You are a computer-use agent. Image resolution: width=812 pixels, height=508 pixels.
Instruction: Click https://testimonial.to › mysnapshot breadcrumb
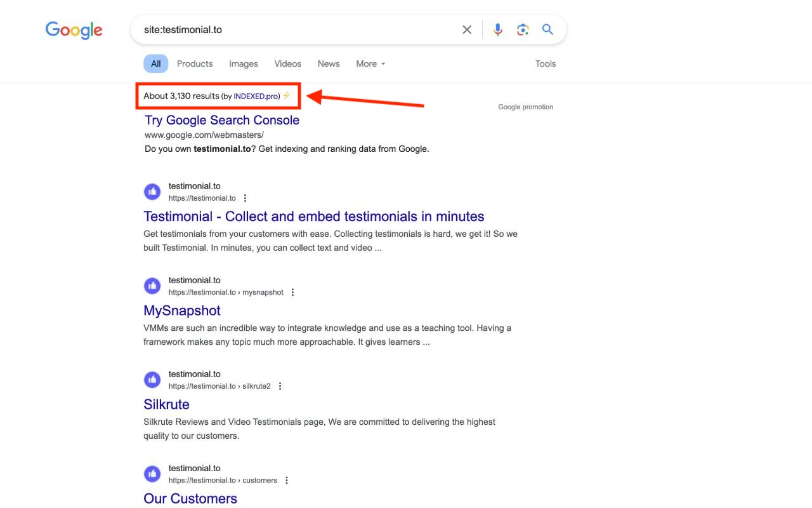click(x=226, y=292)
